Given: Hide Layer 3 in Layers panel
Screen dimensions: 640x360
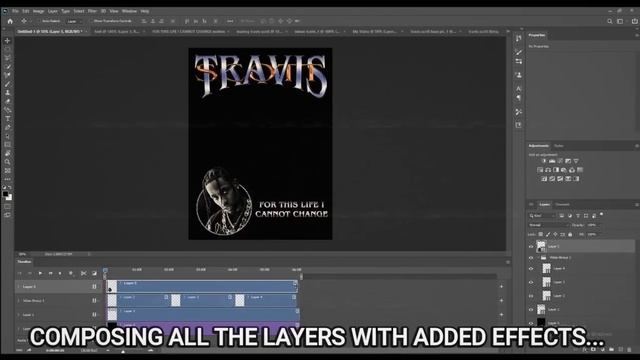Looking at the screenshot, I should tap(531, 282).
